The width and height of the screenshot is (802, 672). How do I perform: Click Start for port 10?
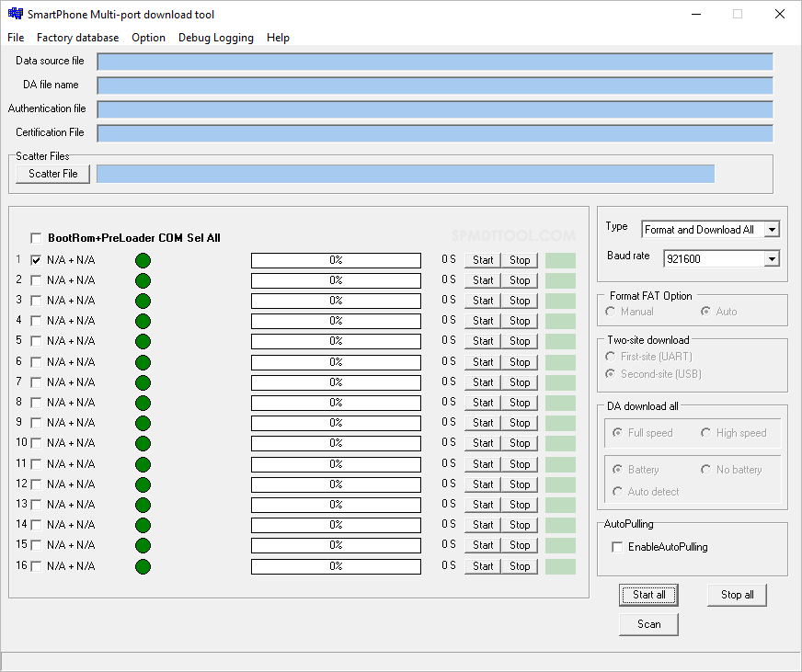[482, 443]
